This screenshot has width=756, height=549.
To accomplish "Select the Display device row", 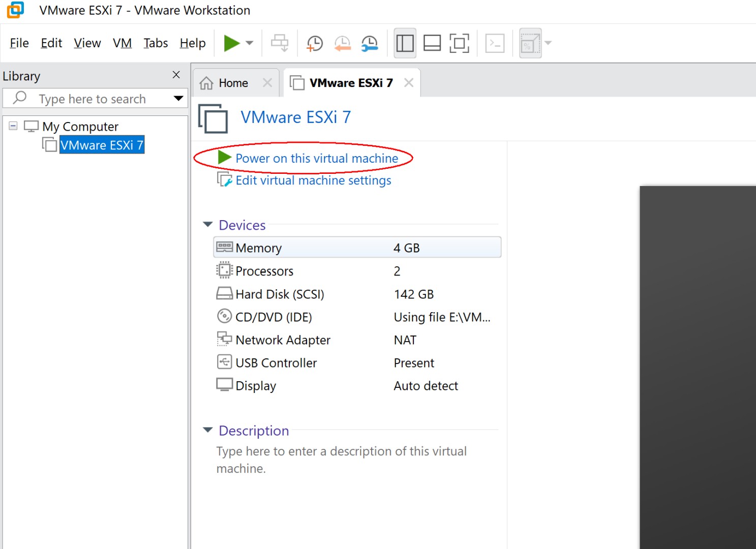I will pyautogui.click(x=357, y=385).
